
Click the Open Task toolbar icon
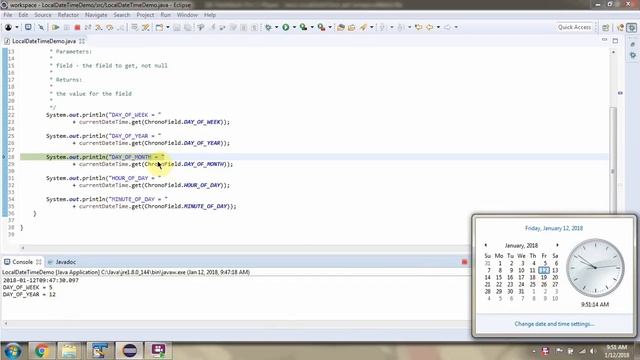(x=351, y=27)
